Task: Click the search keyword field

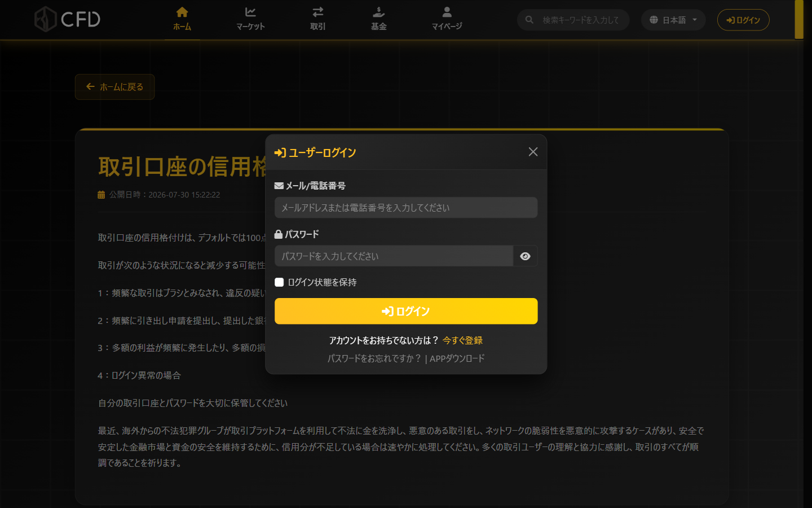Action: point(581,20)
